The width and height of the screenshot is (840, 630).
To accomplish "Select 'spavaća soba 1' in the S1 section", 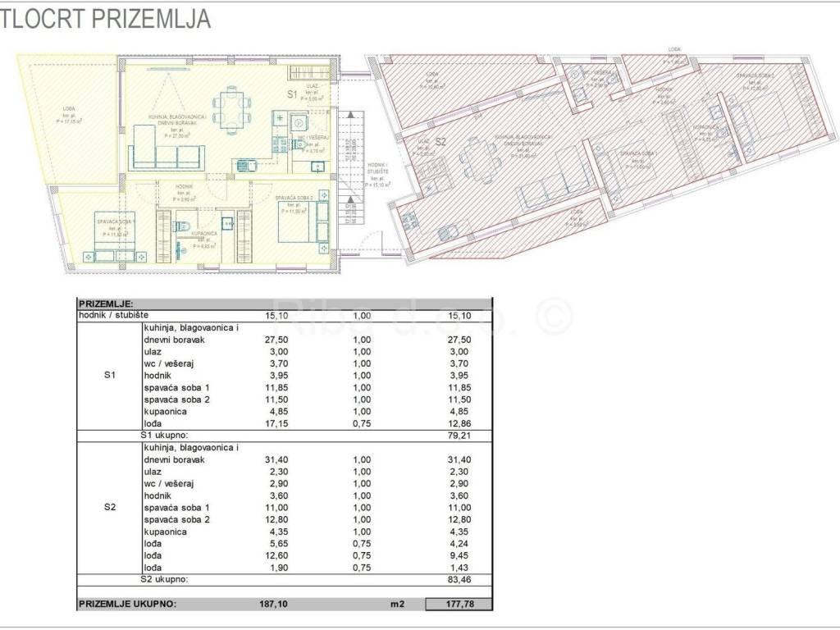I will [x=177, y=387].
